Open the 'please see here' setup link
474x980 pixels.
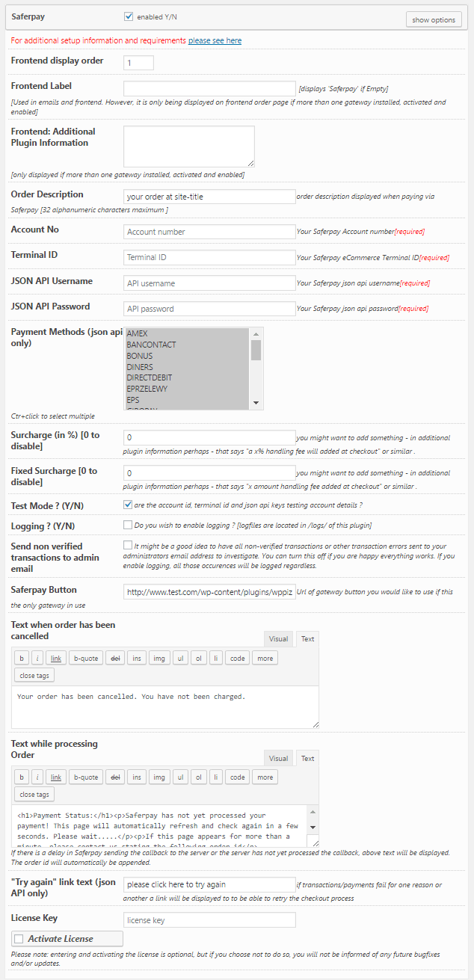click(x=215, y=40)
